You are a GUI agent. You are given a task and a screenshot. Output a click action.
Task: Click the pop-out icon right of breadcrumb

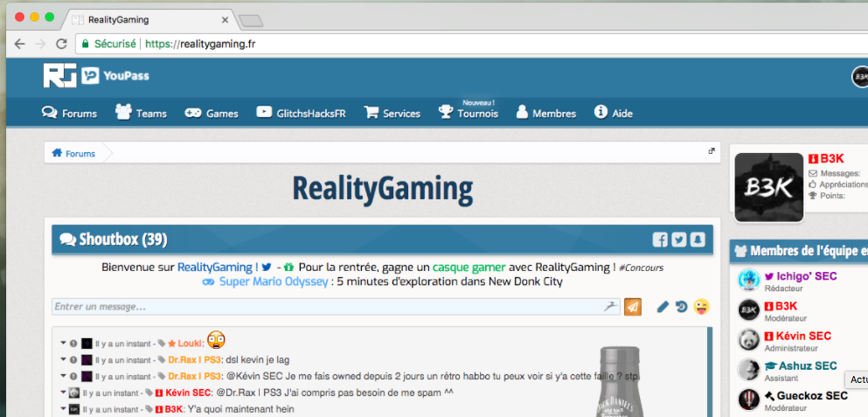(x=712, y=150)
